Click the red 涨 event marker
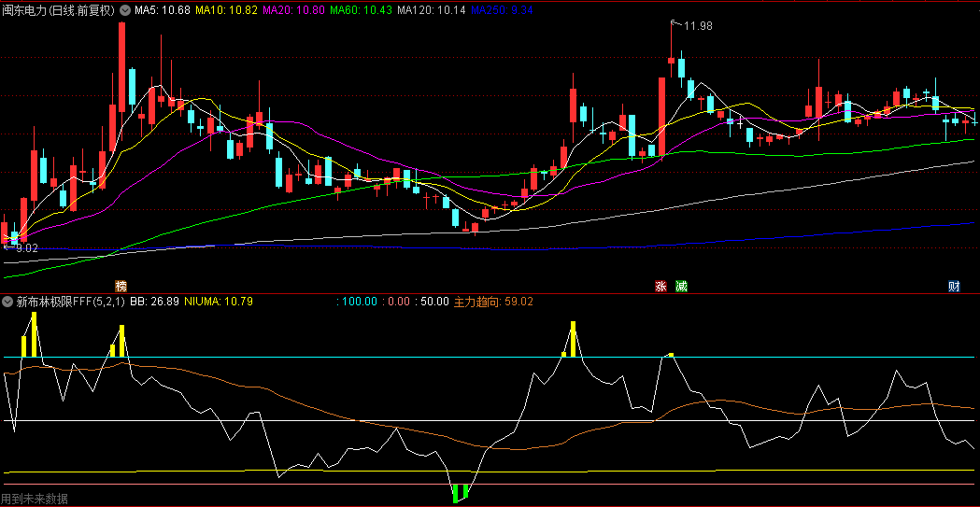Image resolution: width=980 pixels, height=507 pixels. click(661, 286)
